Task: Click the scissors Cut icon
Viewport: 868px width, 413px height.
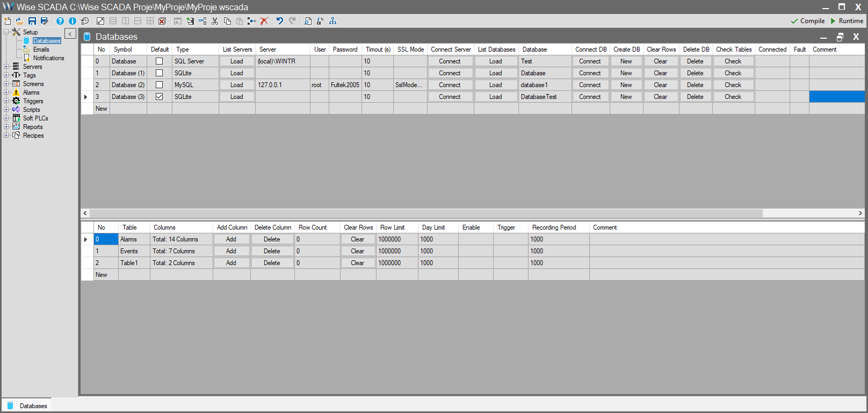Action: [x=215, y=21]
